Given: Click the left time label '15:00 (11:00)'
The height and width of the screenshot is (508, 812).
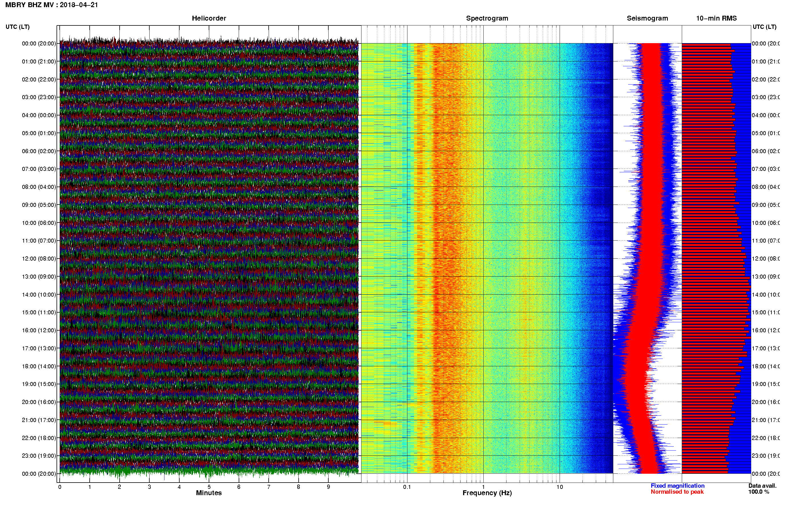Looking at the screenshot, I should pos(39,312).
